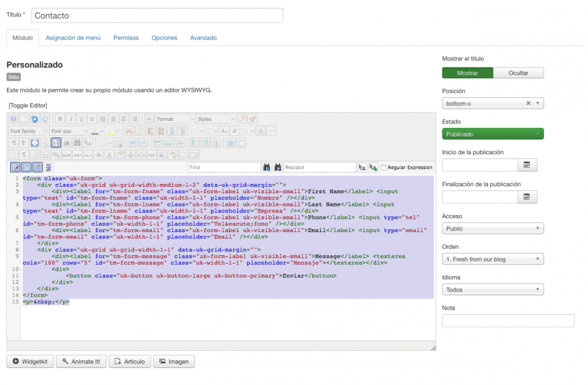Click the Toggle Editor link
The image size is (588, 385).
(x=28, y=105)
